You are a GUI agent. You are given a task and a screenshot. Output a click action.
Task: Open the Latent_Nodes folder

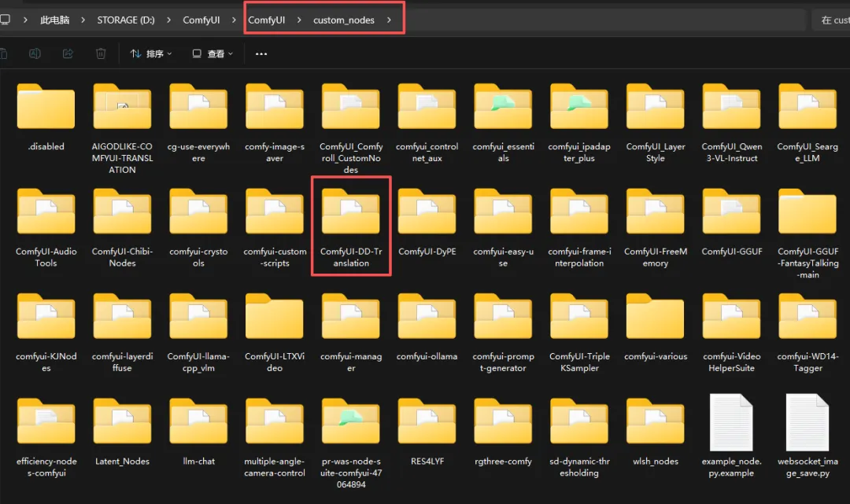123,421
